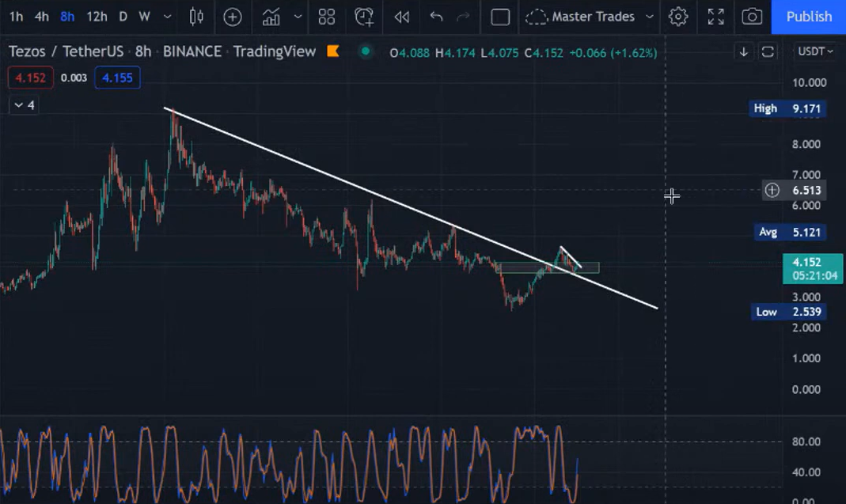Open the USDT currency dropdown
Screen dimensions: 846x504
pyautogui.click(x=815, y=51)
